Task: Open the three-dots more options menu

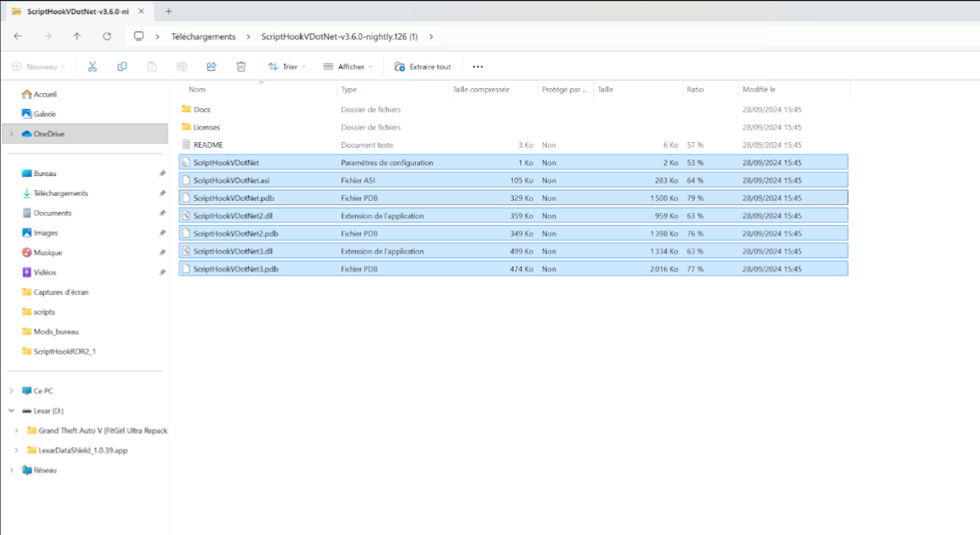Action: click(477, 66)
